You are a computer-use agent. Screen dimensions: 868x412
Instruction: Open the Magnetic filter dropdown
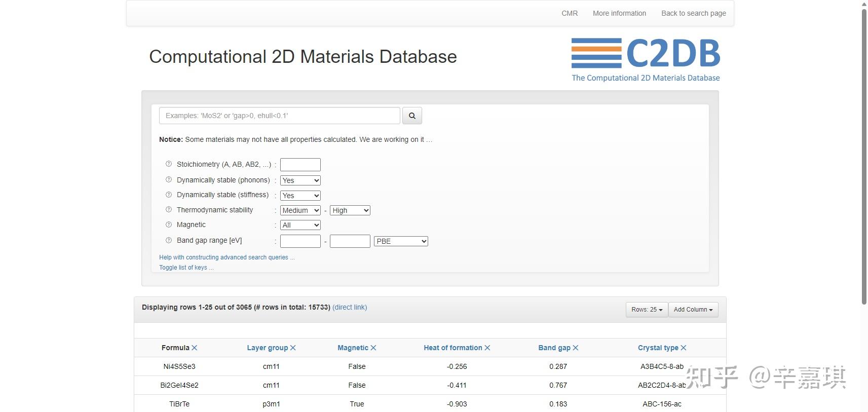pos(300,225)
